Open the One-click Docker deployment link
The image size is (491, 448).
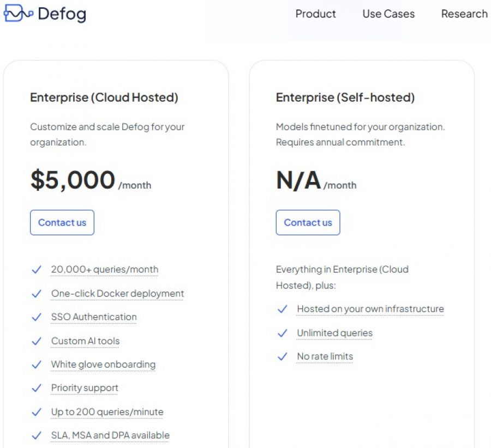click(x=117, y=293)
